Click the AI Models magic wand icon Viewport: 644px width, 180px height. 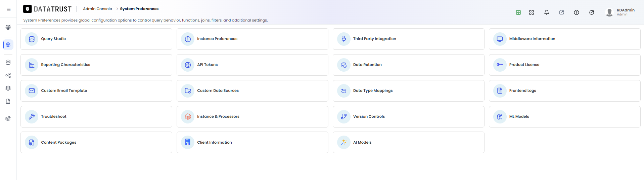pos(344,143)
